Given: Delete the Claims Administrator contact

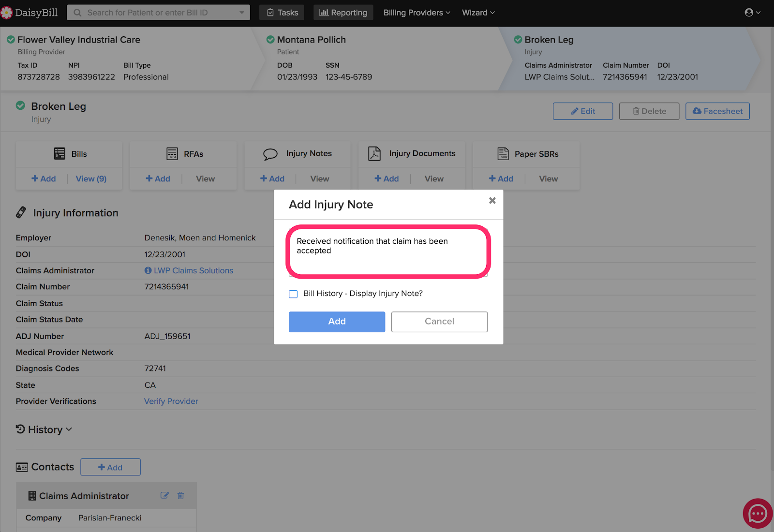Looking at the screenshot, I should pyautogui.click(x=180, y=495).
